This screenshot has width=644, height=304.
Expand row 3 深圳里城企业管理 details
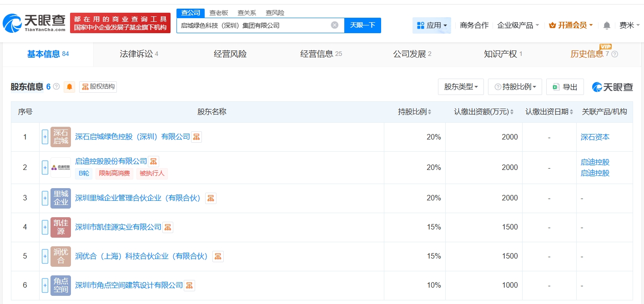[x=45, y=198]
